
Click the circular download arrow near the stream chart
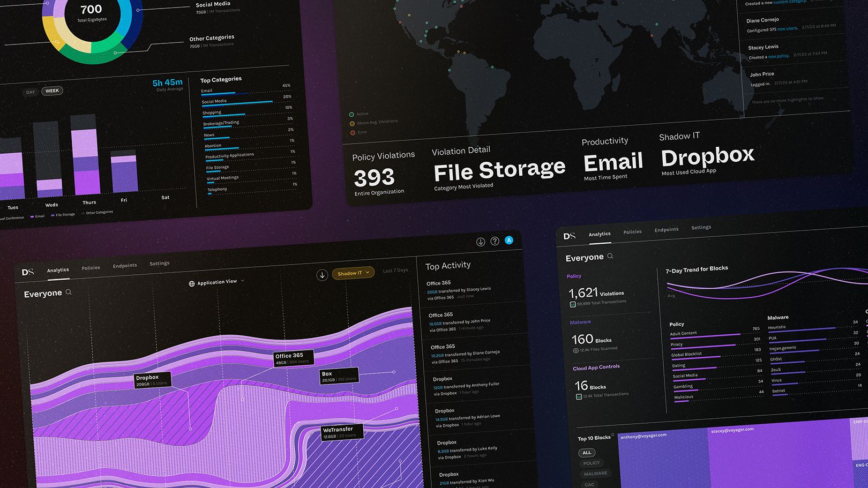tap(322, 274)
